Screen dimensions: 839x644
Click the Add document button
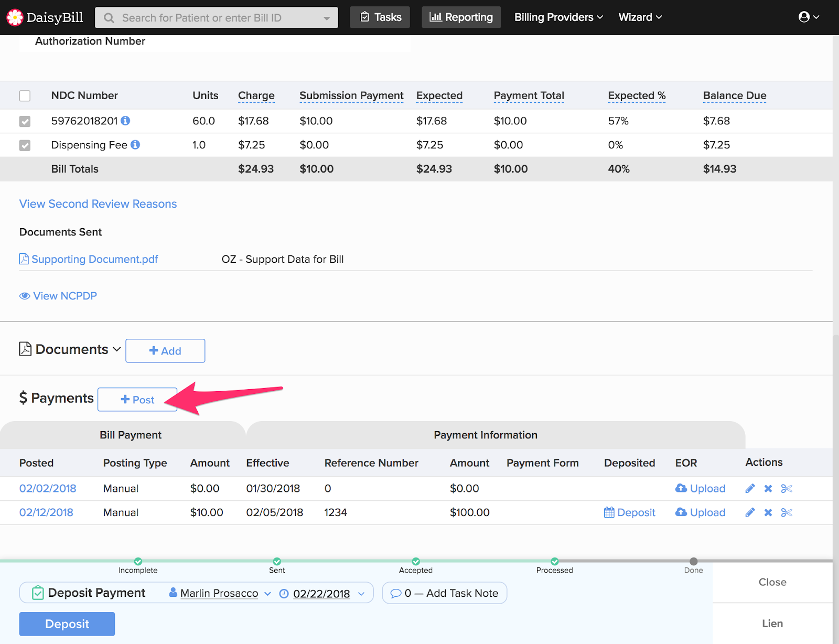[165, 351]
